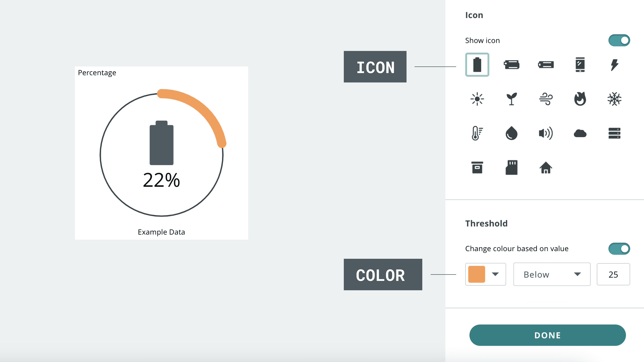The height and width of the screenshot is (362, 644).
Task: Choose the wind icon
Action: pos(546,99)
